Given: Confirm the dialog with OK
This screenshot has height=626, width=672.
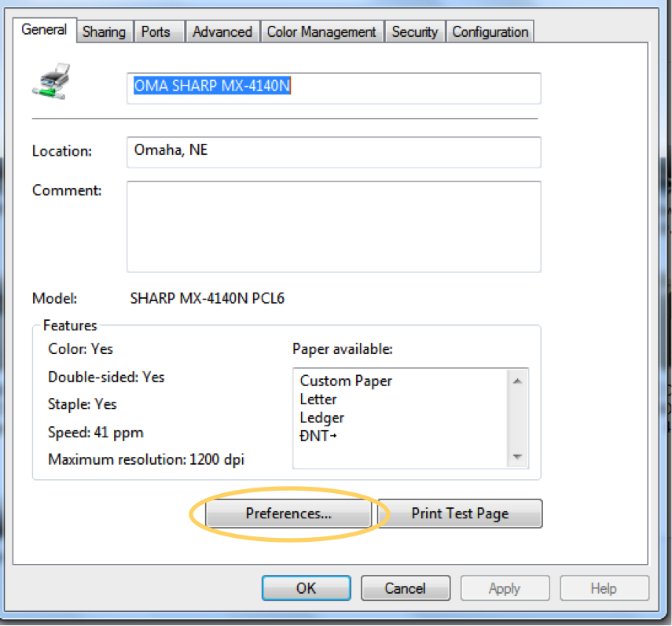Looking at the screenshot, I should [x=307, y=588].
